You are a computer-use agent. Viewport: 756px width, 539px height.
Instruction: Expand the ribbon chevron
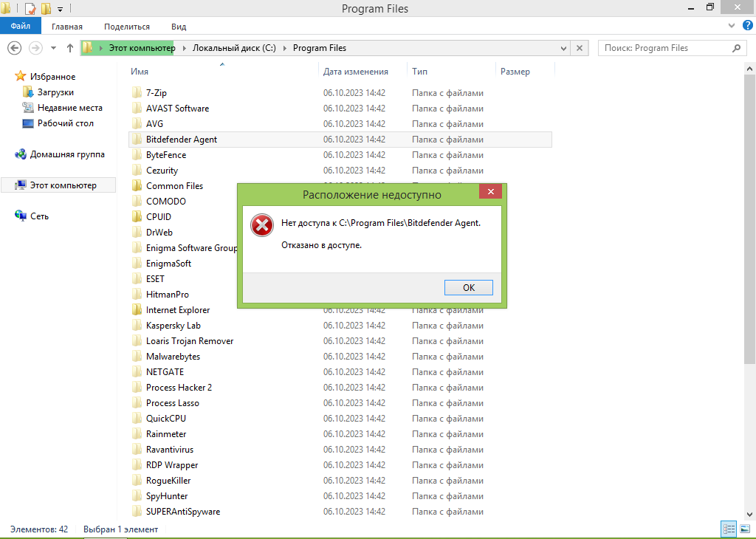(x=732, y=26)
